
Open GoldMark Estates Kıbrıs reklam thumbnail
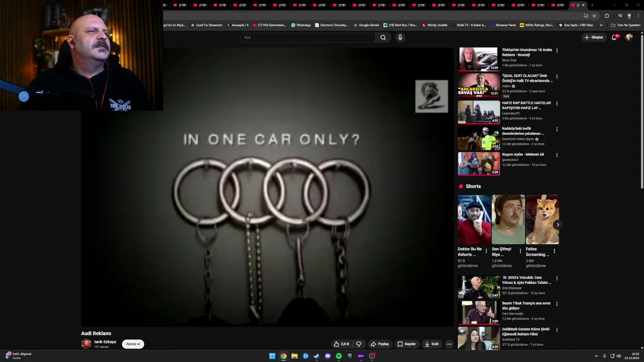[478, 338]
